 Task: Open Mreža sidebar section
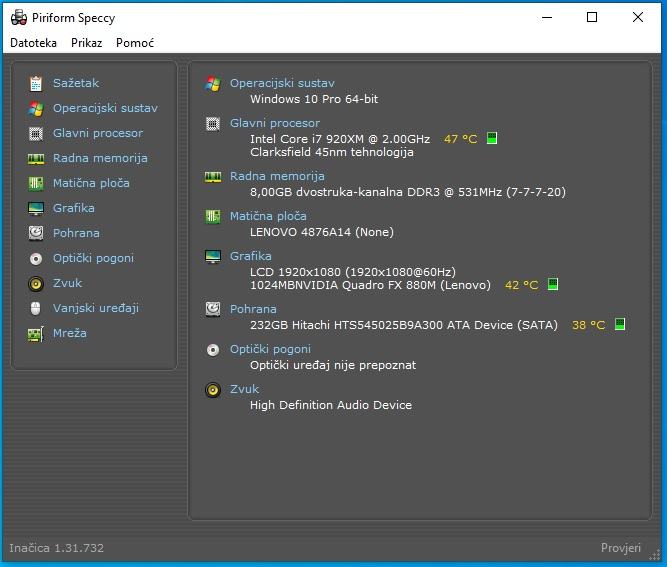pos(69,333)
